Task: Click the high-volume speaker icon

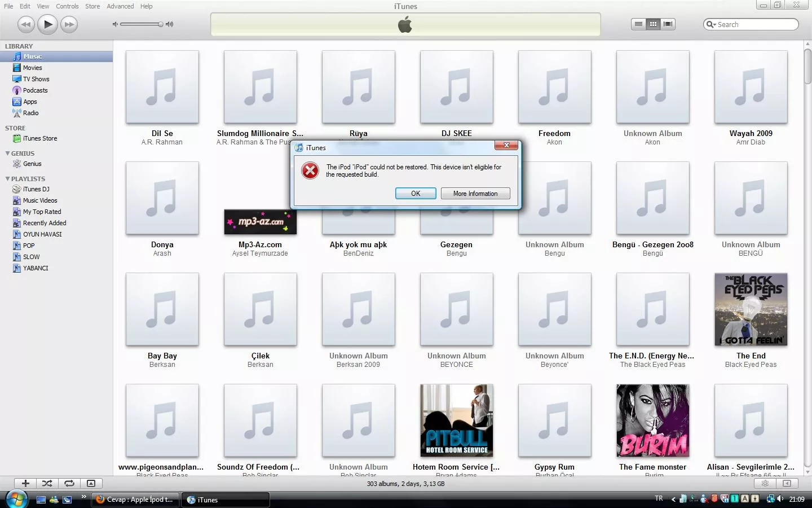Action: click(170, 24)
